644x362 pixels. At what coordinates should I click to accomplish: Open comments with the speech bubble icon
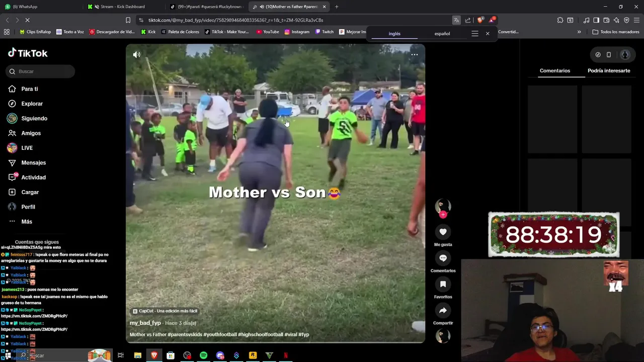click(x=443, y=258)
